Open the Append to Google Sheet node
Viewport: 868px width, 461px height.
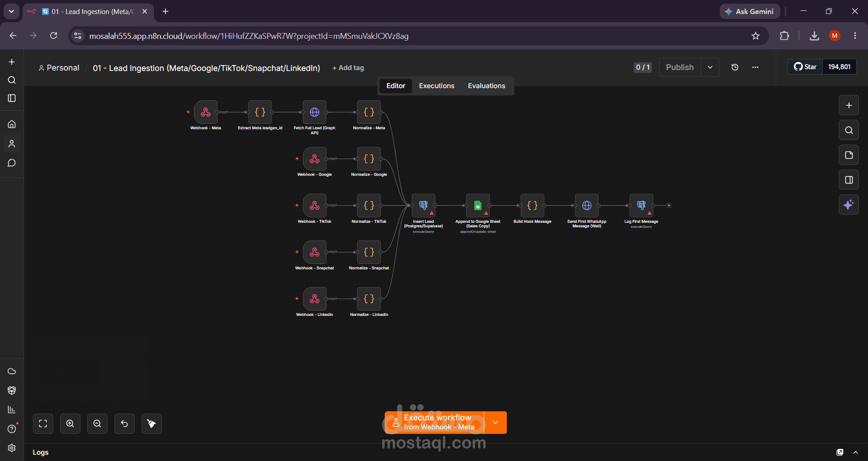tap(478, 206)
